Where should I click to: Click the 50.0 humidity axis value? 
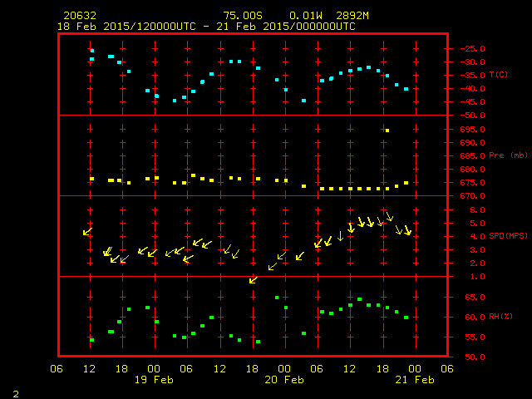pos(475,357)
